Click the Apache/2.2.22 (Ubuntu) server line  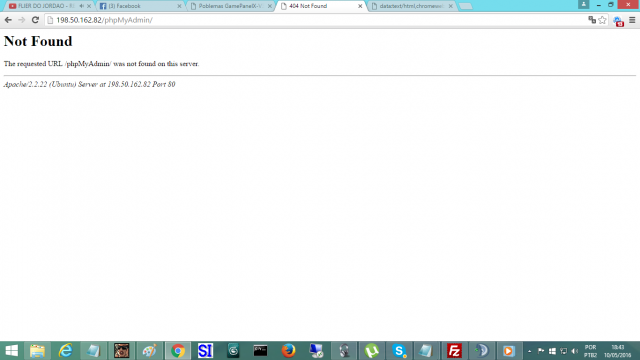(89, 84)
